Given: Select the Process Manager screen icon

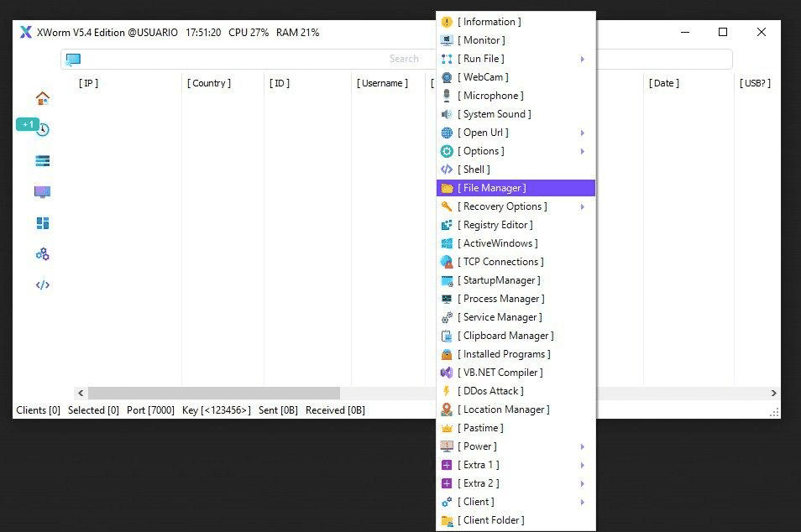Looking at the screenshot, I should coord(447,299).
